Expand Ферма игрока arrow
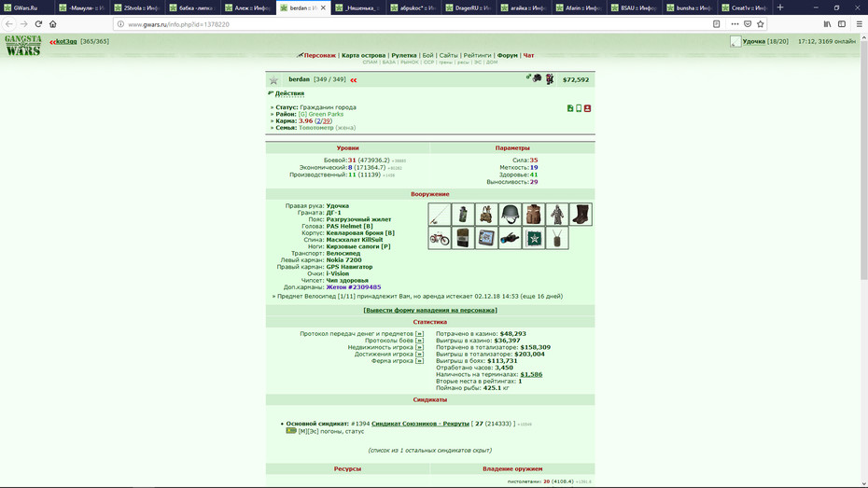The height and width of the screenshot is (488, 868). [419, 361]
